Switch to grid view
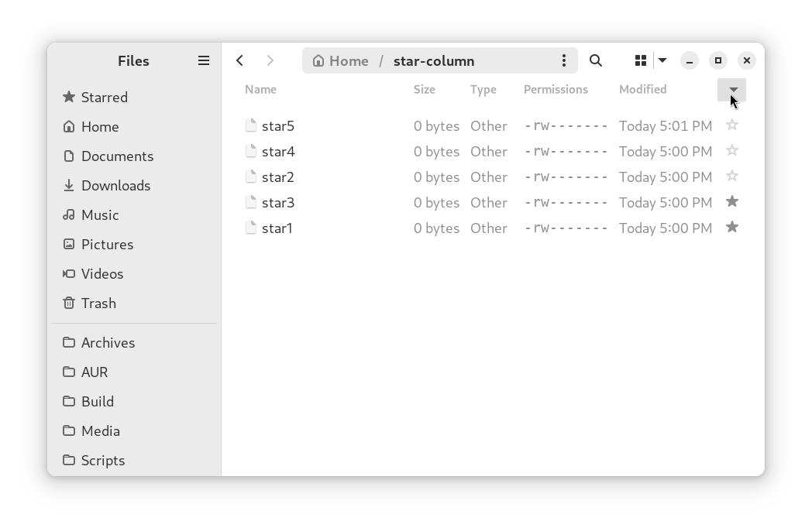 641,60
